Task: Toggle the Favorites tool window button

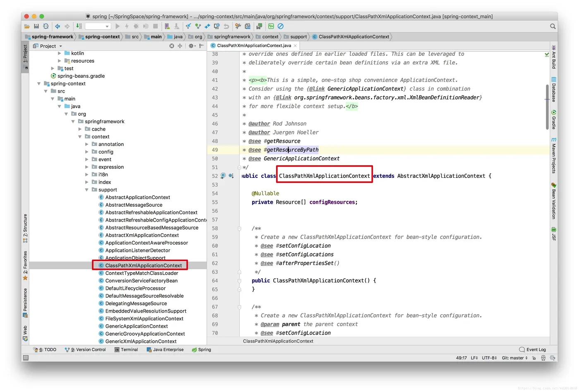Action: [25, 265]
